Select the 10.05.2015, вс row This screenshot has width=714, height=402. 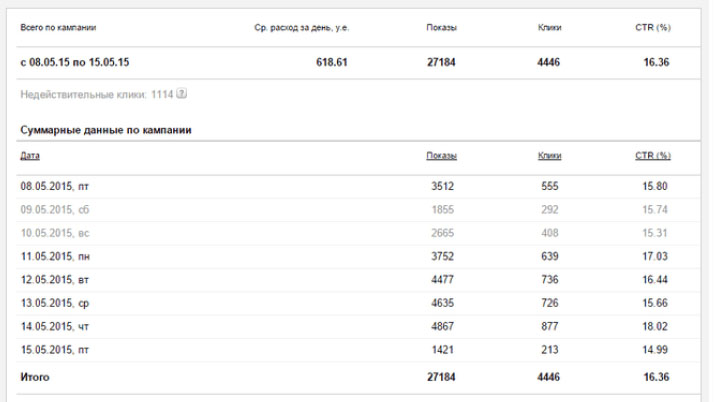pos(358,234)
